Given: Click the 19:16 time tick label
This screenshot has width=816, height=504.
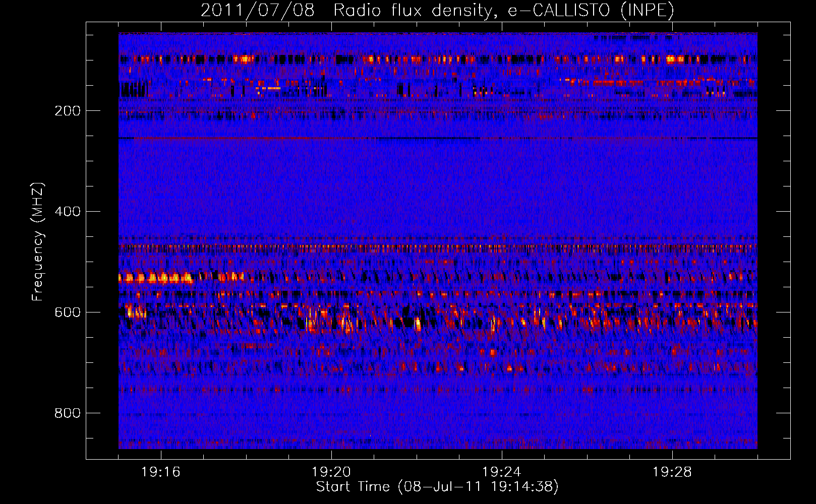Looking at the screenshot, I should (161, 472).
